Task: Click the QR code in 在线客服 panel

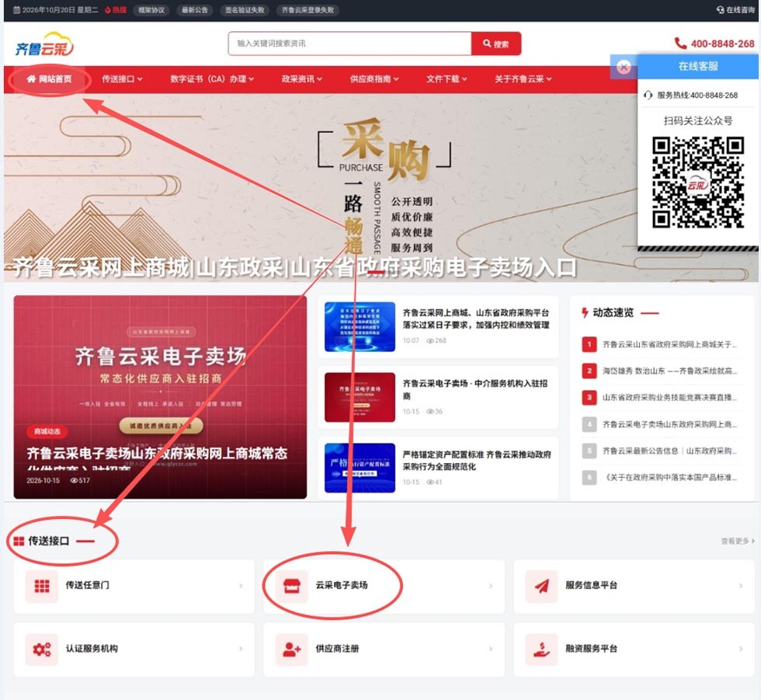Action: tap(698, 183)
